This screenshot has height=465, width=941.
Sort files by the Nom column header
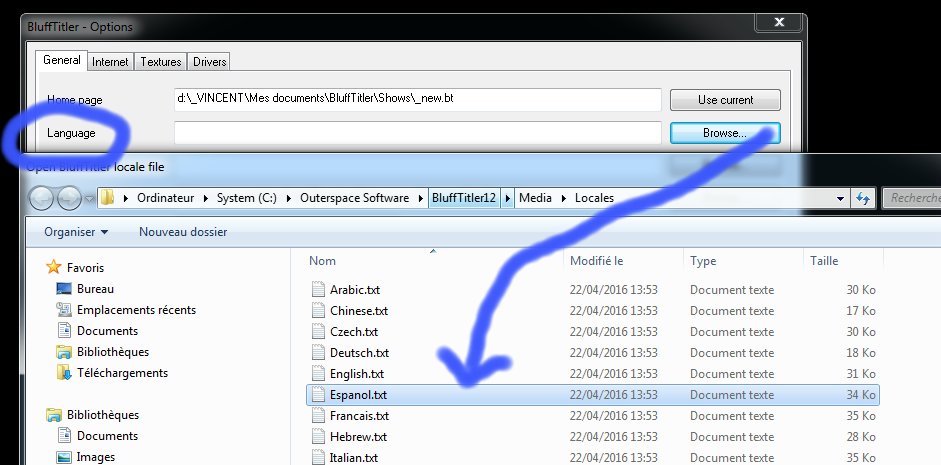coord(323,261)
